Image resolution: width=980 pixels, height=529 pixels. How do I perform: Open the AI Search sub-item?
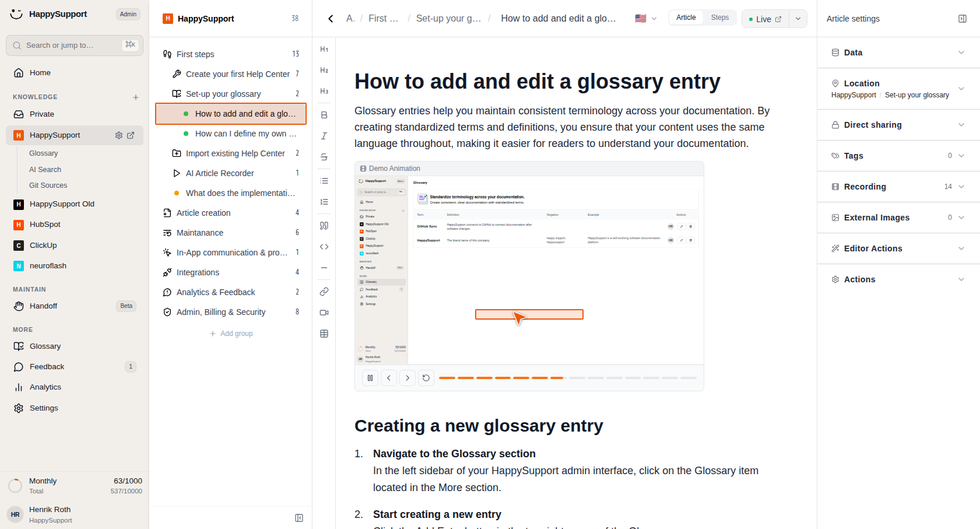45,170
